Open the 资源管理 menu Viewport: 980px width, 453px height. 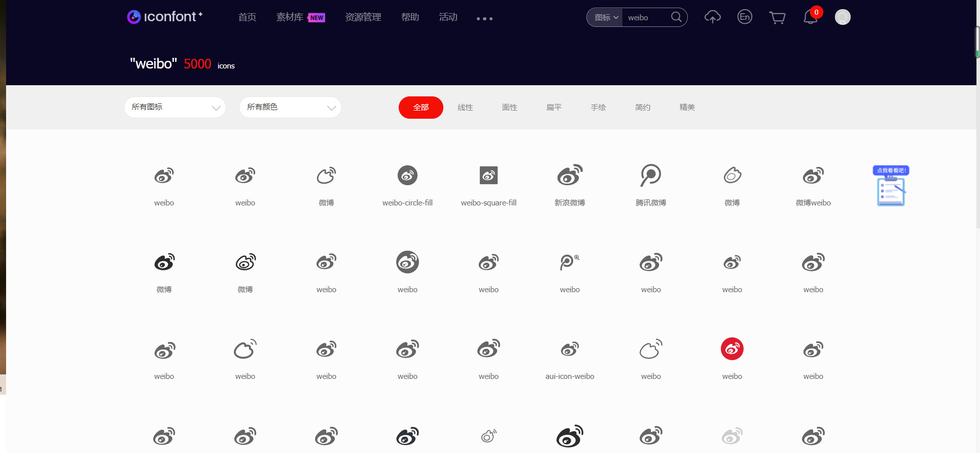pyautogui.click(x=363, y=17)
